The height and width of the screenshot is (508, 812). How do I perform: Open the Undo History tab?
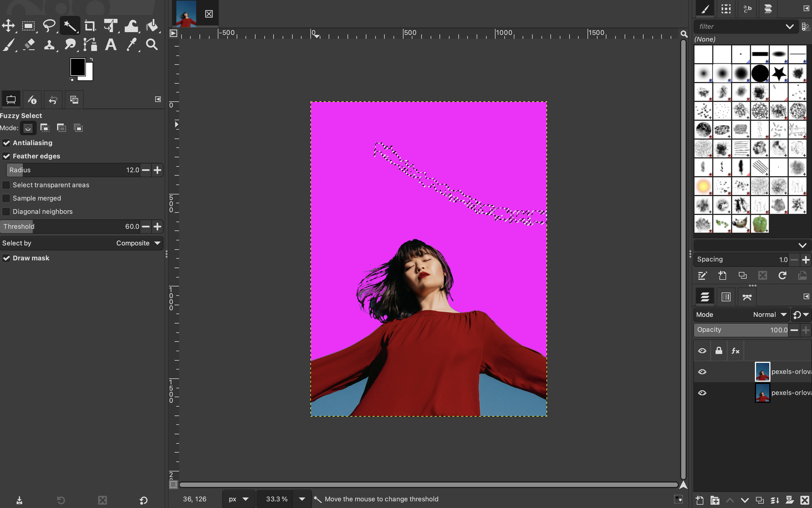coord(53,100)
